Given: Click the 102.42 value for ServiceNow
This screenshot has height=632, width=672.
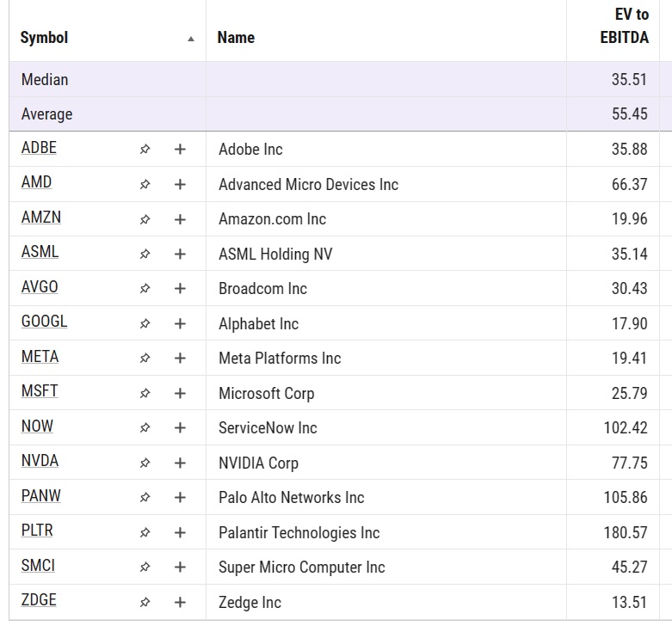Looking at the screenshot, I should [626, 427].
